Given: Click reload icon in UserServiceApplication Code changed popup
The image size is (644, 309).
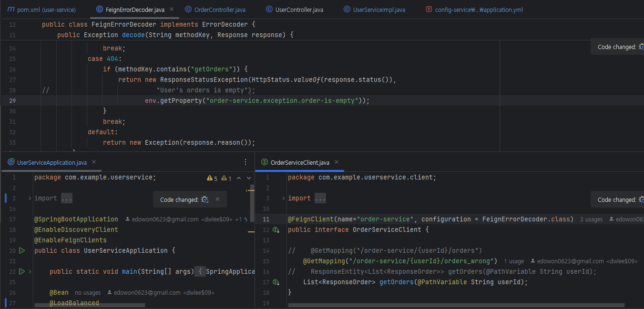Looking at the screenshot, I should coord(205,199).
